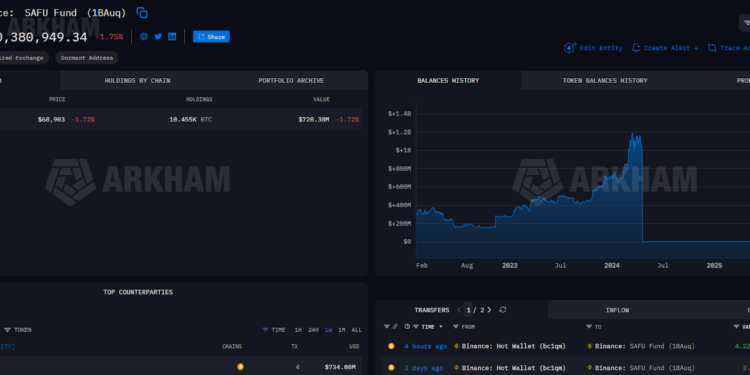Click the CHAINS column header in counterparties
Image resolution: width=750 pixels, height=375 pixels.
click(x=232, y=347)
